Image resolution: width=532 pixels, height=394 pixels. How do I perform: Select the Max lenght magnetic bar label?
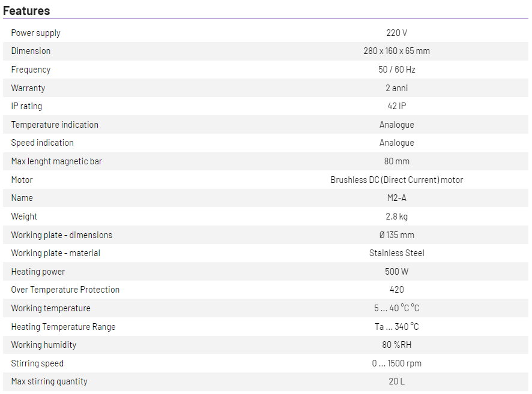[56, 161]
